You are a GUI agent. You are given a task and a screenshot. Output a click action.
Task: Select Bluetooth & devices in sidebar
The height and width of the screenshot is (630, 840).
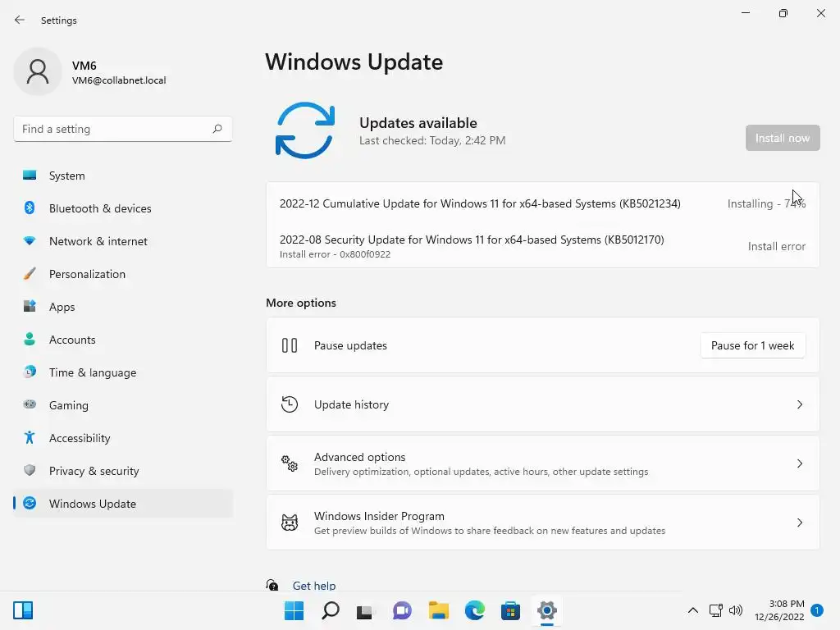point(123,208)
